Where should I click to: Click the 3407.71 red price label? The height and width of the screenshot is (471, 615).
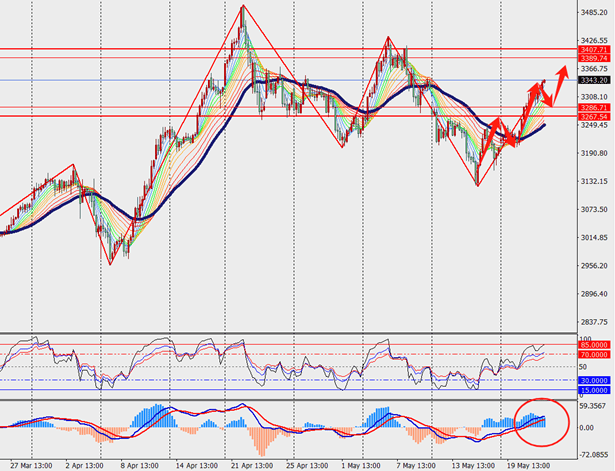(x=593, y=48)
